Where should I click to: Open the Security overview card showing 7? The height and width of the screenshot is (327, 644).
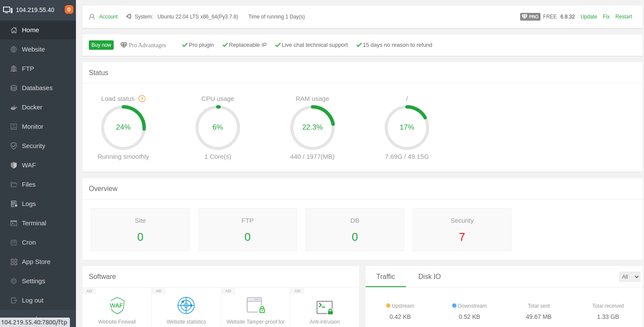(462, 230)
